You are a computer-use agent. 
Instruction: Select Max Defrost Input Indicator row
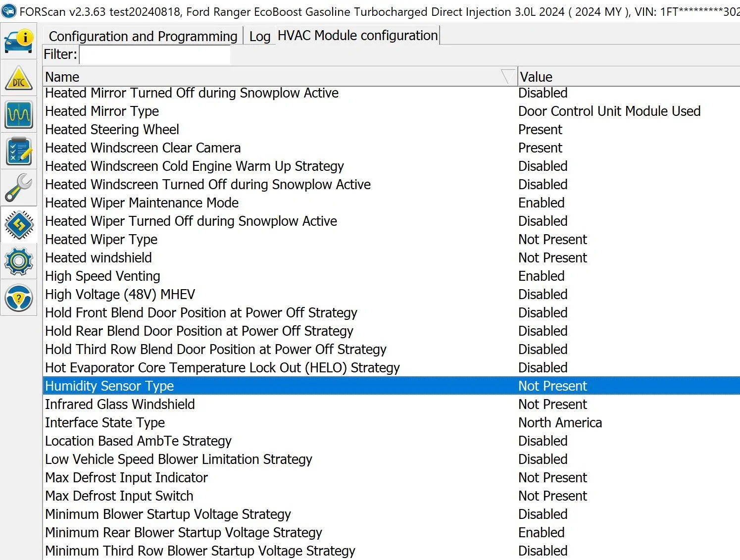(x=392, y=477)
